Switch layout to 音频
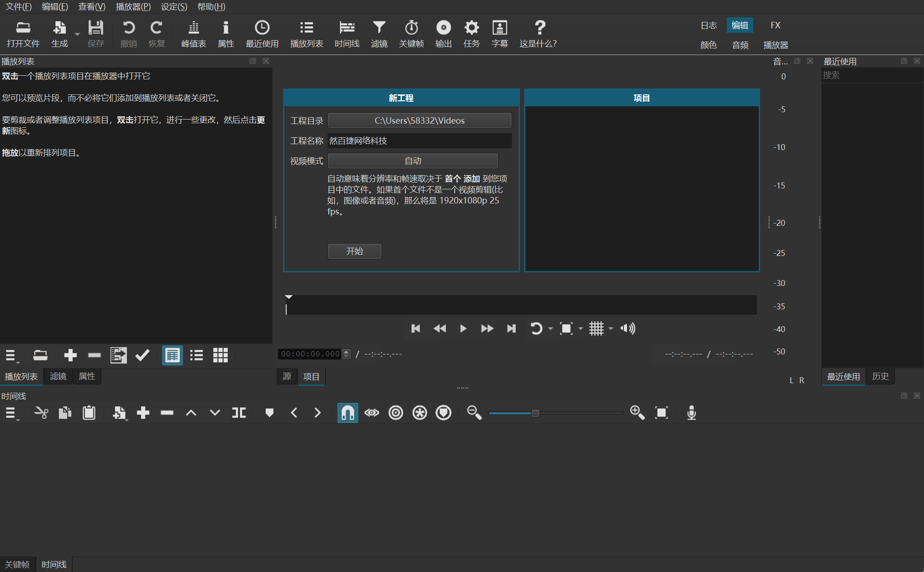Screen dimensions: 924x572 (740, 45)
